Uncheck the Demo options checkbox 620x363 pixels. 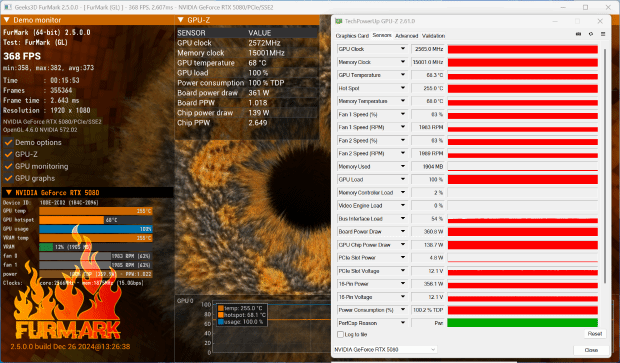click(x=8, y=142)
